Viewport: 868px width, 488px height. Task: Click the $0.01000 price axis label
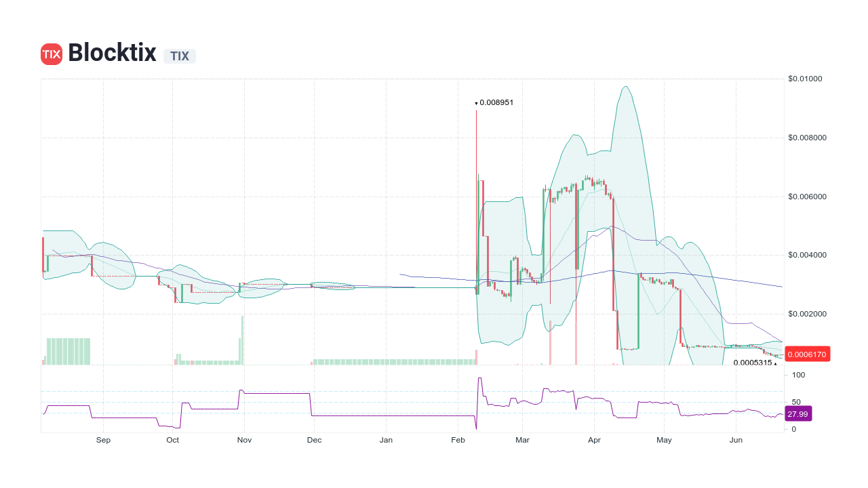click(804, 79)
